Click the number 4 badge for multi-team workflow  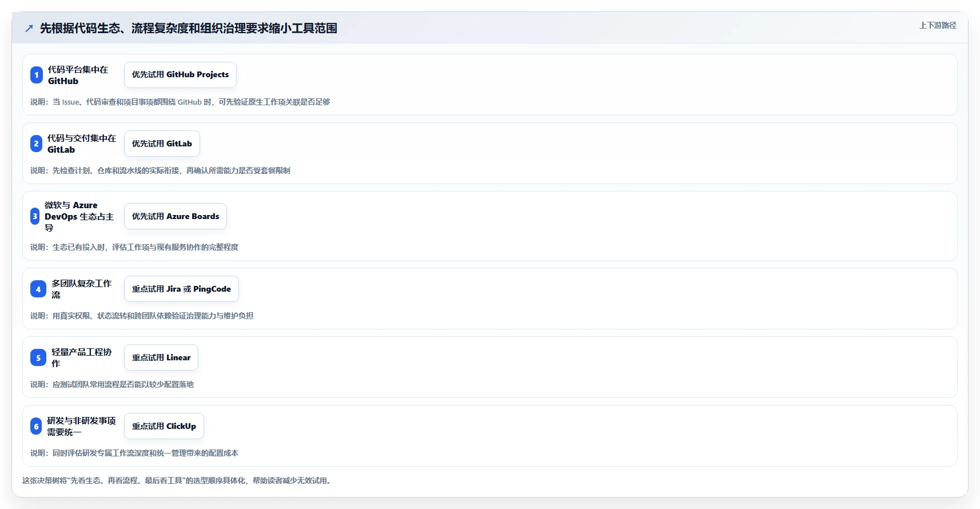click(38, 289)
